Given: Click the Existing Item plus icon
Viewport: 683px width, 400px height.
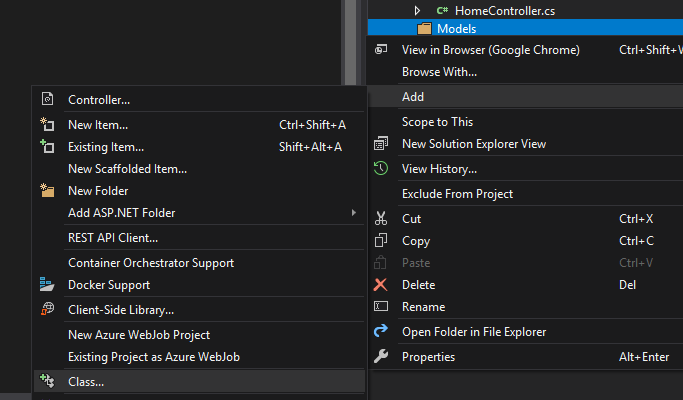Looking at the screenshot, I should (47, 146).
